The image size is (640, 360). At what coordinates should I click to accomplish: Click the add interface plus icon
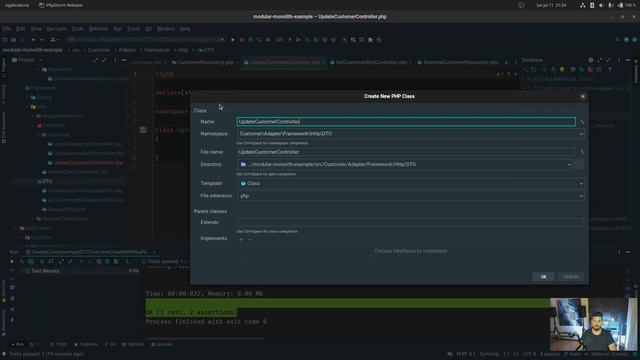(x=241, y=239)
